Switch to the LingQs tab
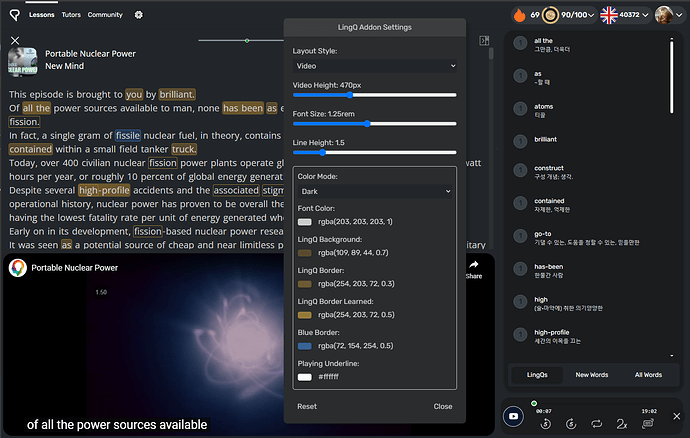This screenshot has width=690, height=438. (x=537, y=375)
